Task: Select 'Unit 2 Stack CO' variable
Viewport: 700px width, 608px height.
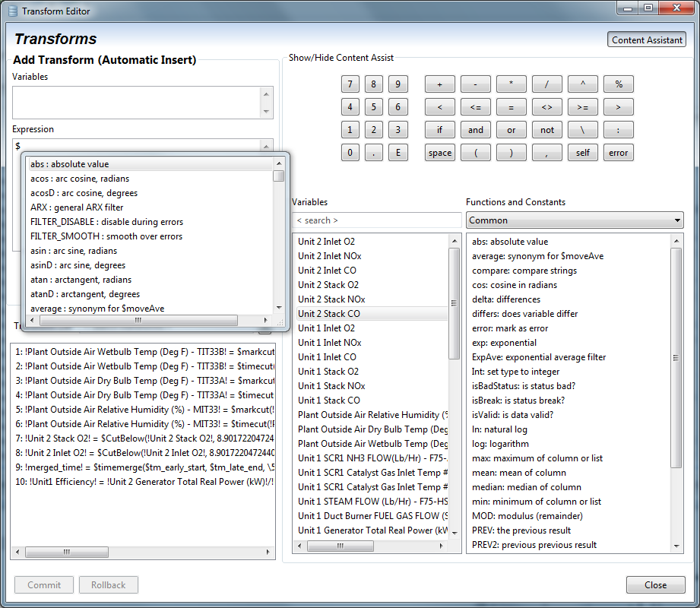Action: [x=329, y=314]
